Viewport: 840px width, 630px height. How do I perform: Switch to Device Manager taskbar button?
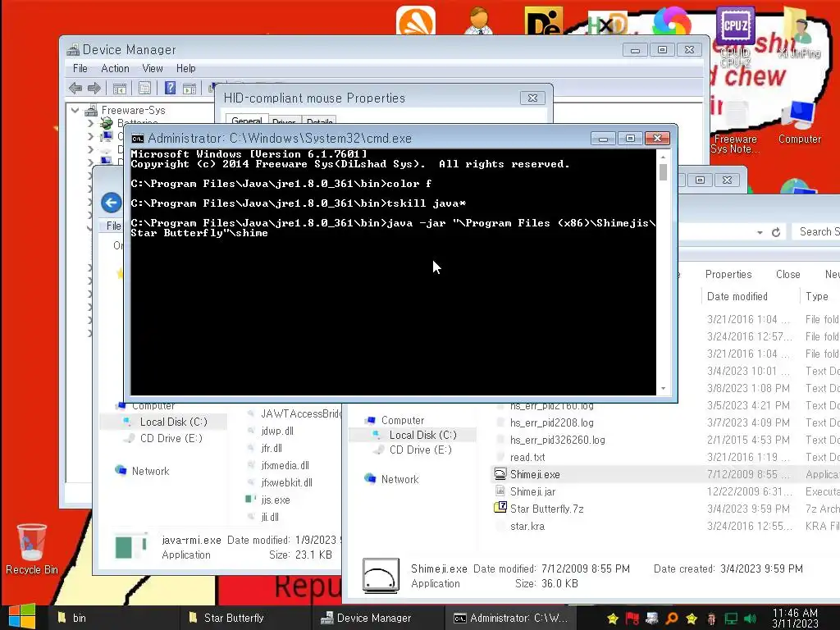(x=378, y=618)
